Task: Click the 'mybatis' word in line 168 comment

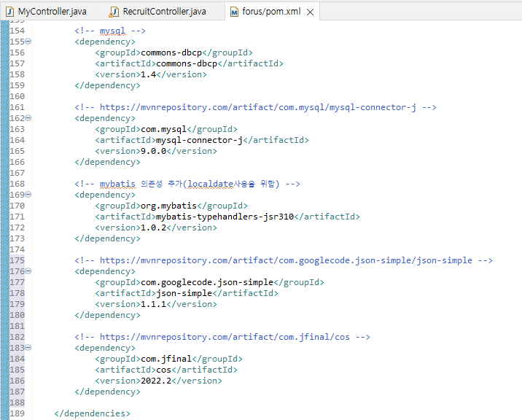Action: coord(117,184)
